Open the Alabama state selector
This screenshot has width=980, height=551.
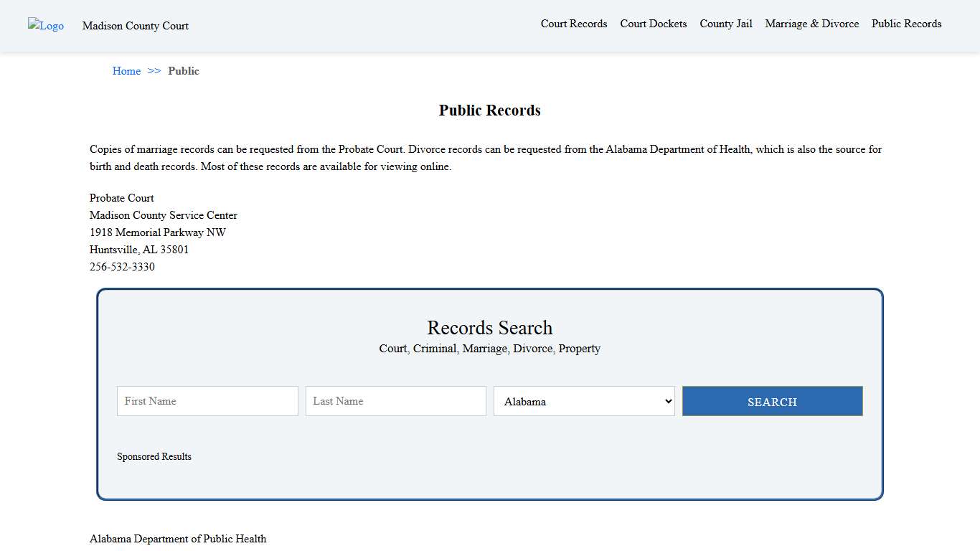pos(583,401)
